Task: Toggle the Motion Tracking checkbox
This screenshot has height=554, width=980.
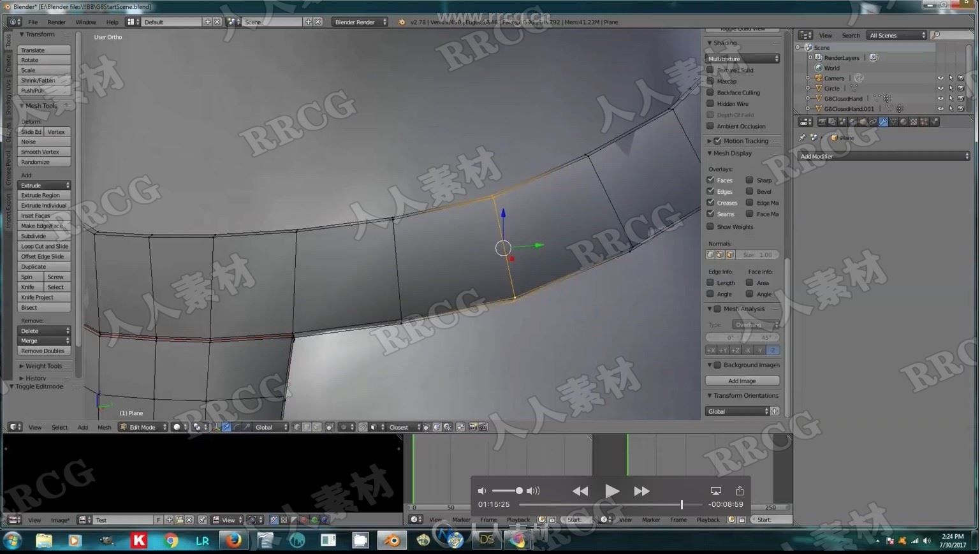Action: point(717,141)
